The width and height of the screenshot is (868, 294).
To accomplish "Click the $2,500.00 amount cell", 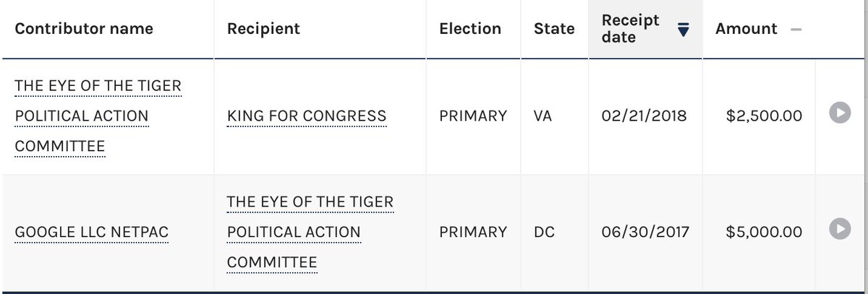I will coord(759,116).
